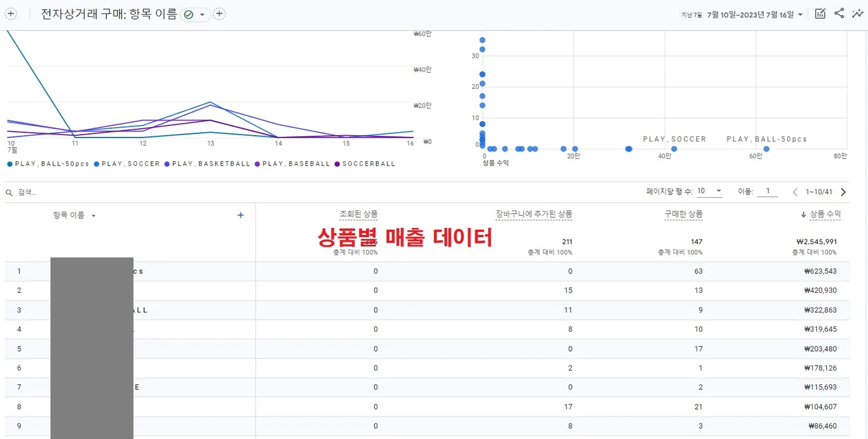This screenshot has height=439, width=868.
Task: Click the 상품 수익 axis label under the scatter plot
Action: (495, 163)
